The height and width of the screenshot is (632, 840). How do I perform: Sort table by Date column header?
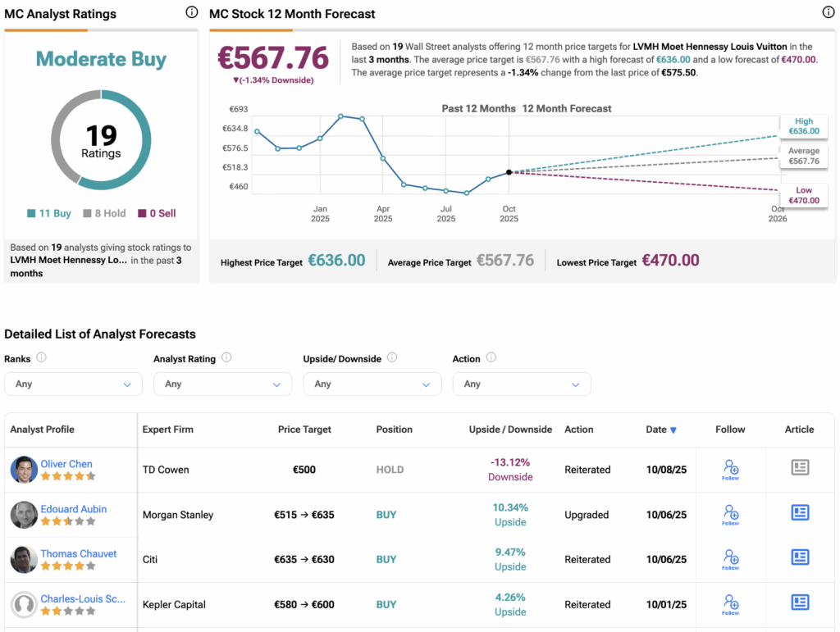point(661,430)
